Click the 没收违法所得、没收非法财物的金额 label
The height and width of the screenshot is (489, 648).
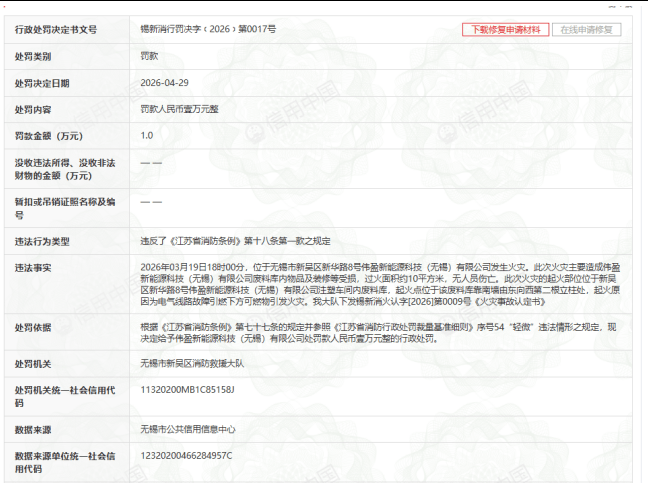tap(65, 169)
